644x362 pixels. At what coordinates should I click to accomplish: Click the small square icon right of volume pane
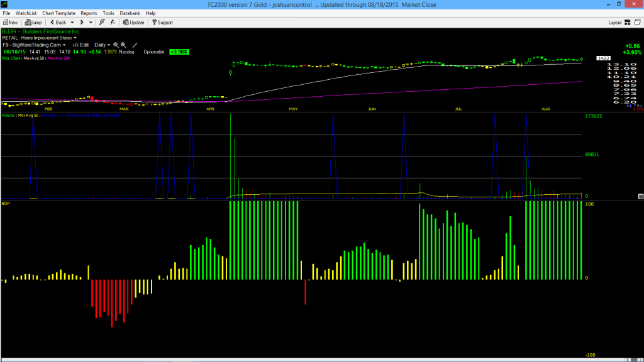coord(641,197)
